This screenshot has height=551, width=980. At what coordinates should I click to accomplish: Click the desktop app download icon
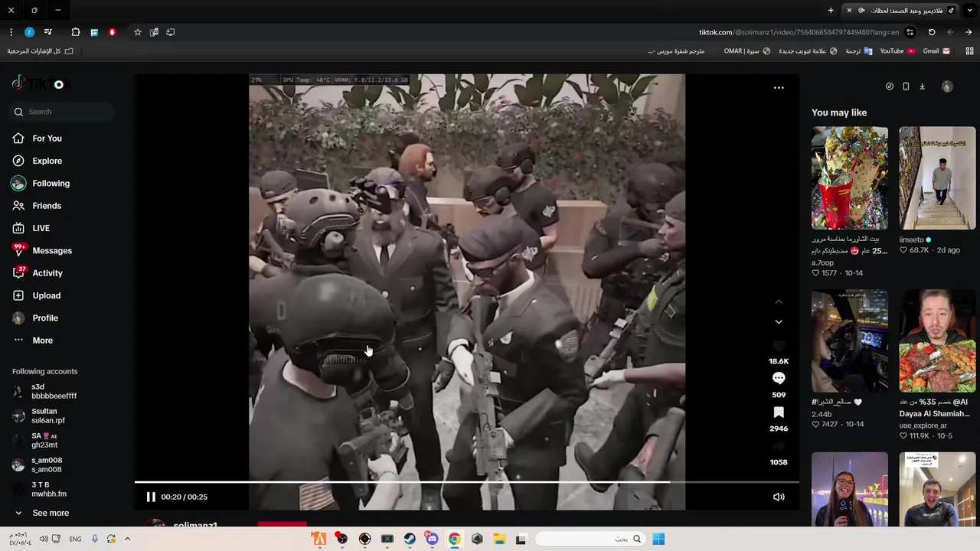[x=922, y=86]
